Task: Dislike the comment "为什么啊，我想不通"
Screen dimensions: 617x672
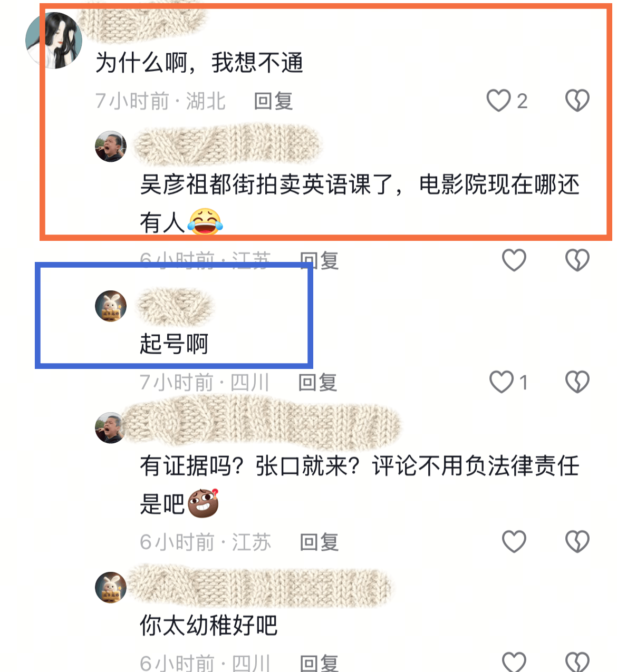Action: tap(577, 100)
